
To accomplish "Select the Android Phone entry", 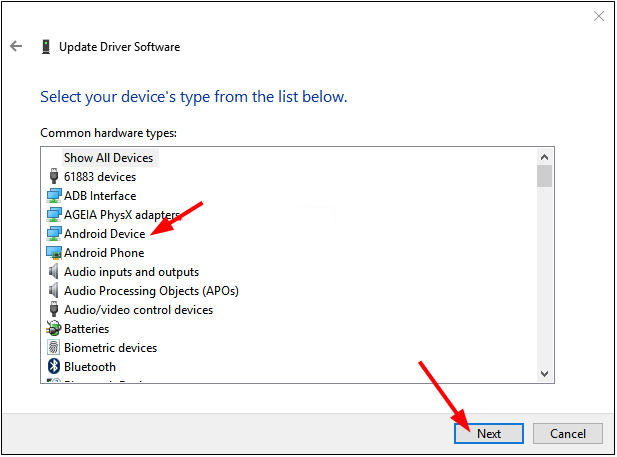I will (104, 253).
